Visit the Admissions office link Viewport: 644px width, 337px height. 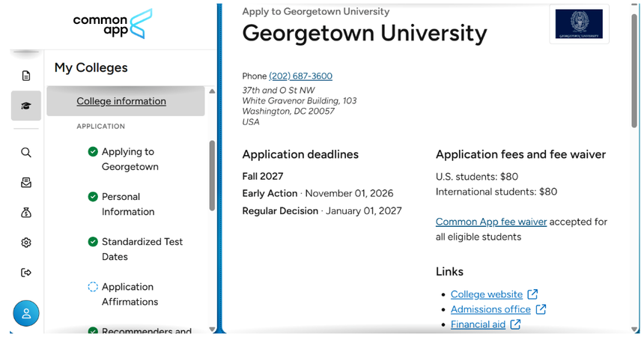pos(490,309)
